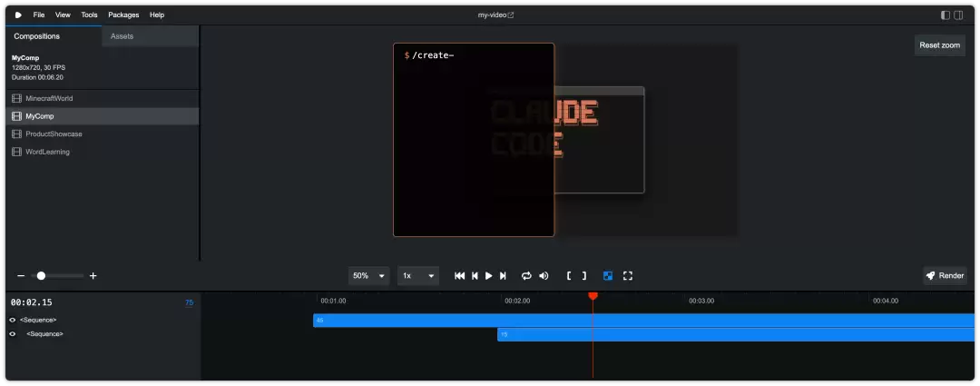Screen dimensions: 980x386
Task: Switch to the Compositions tab
Action: pos(54,36)
